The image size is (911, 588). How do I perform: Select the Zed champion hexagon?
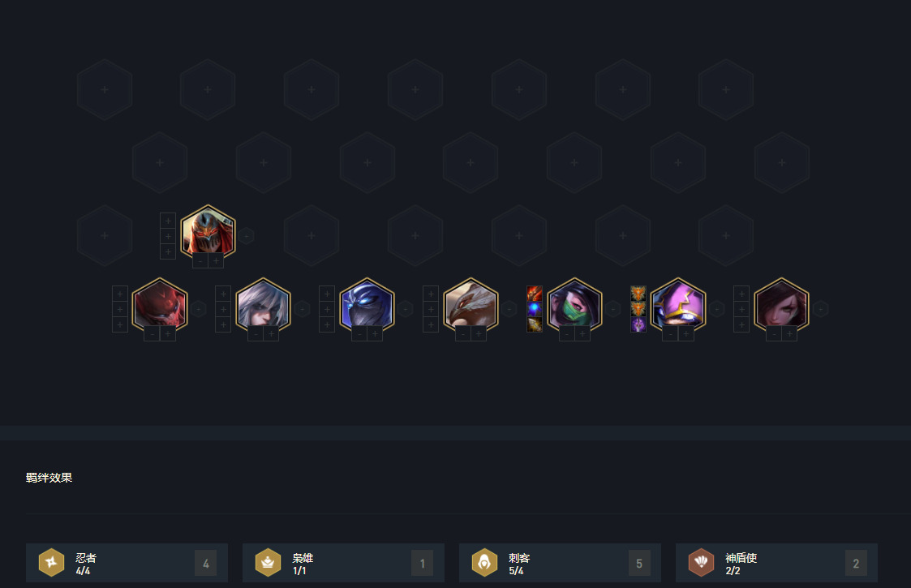coord(208,231)
